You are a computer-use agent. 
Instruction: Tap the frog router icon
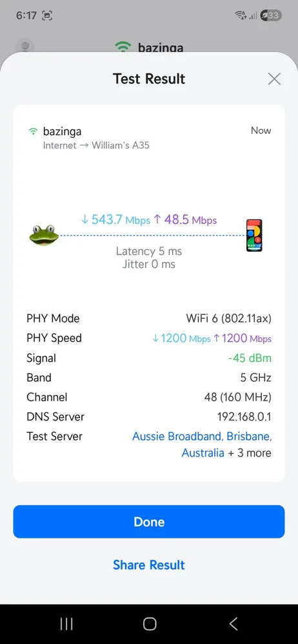pyautogui.click(x=44, y=235)
